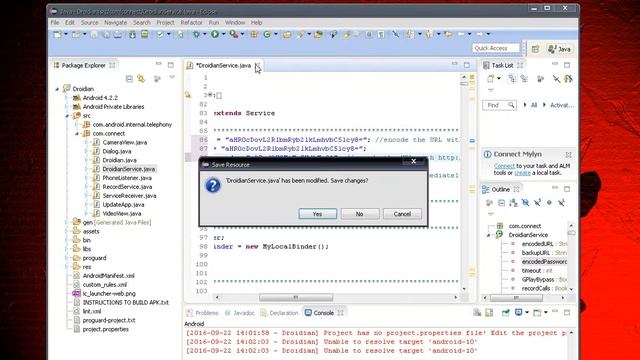The height and width of the screenshot is (360, 640).
Task: Click the Pin Console icon
Action: (x=505, y=313)
